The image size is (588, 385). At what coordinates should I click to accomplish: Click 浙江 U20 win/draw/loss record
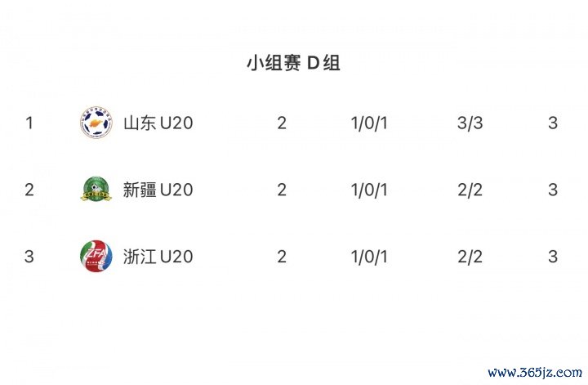pyautogui.click(x=369, y=257)
